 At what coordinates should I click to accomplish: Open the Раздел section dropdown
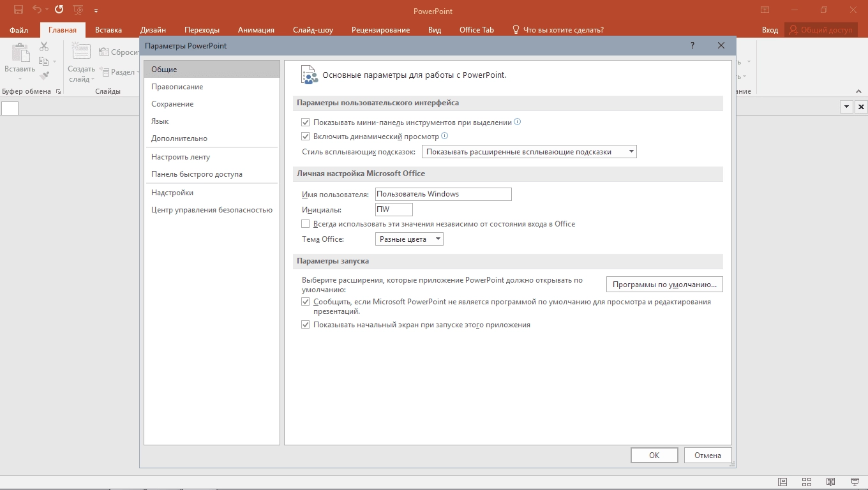(119, 72)
